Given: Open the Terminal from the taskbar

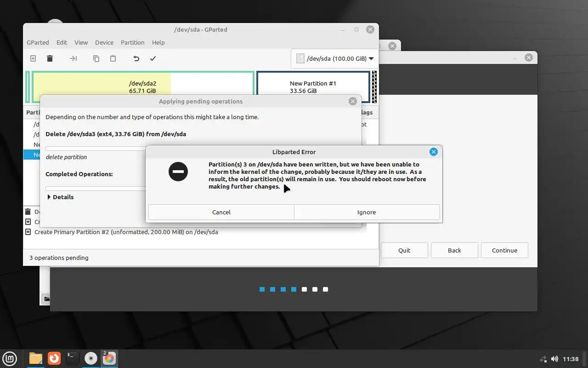Looking at the screenshot, I should tap(73, 358).
